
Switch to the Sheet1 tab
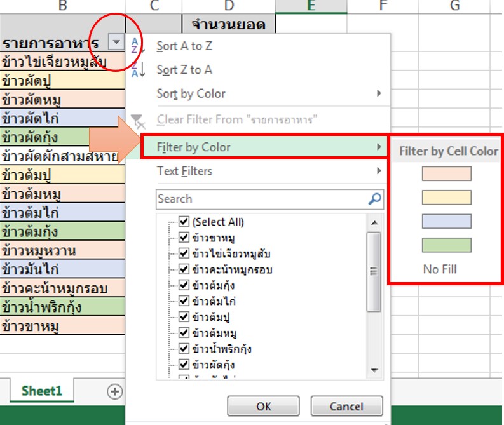[42, 391]
